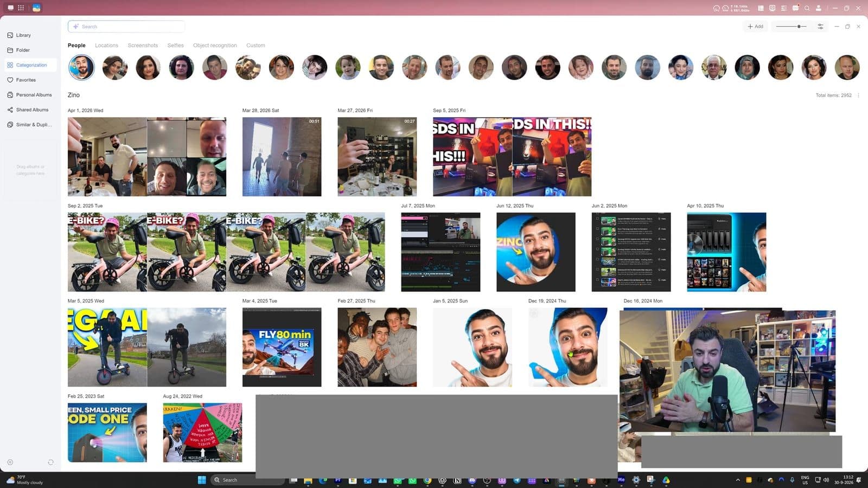
Task: Open Favorites in the sidebar
Action: [x=30, y=80]
